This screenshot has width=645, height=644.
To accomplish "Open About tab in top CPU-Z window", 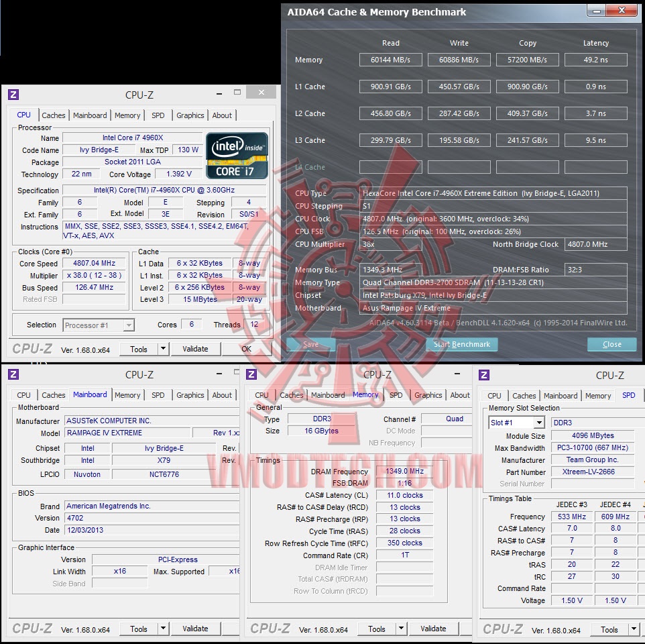I will click(x=222, y=115).
